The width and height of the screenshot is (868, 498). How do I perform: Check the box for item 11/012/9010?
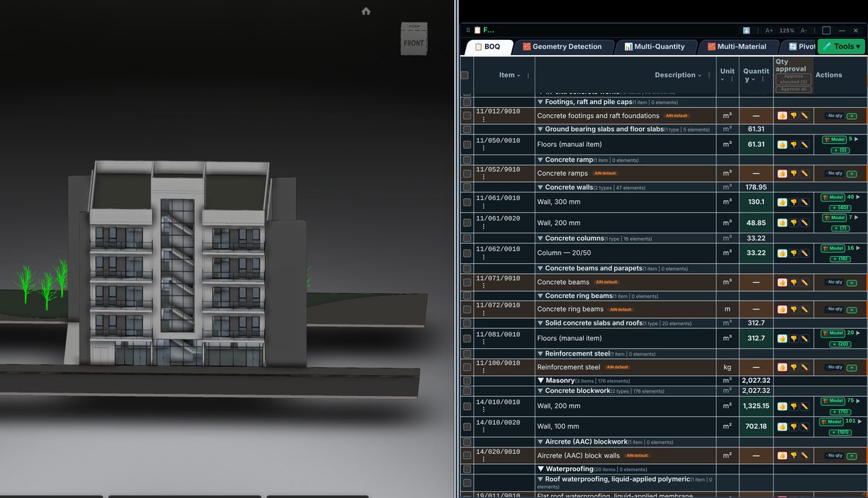click(x=467, y=116)
